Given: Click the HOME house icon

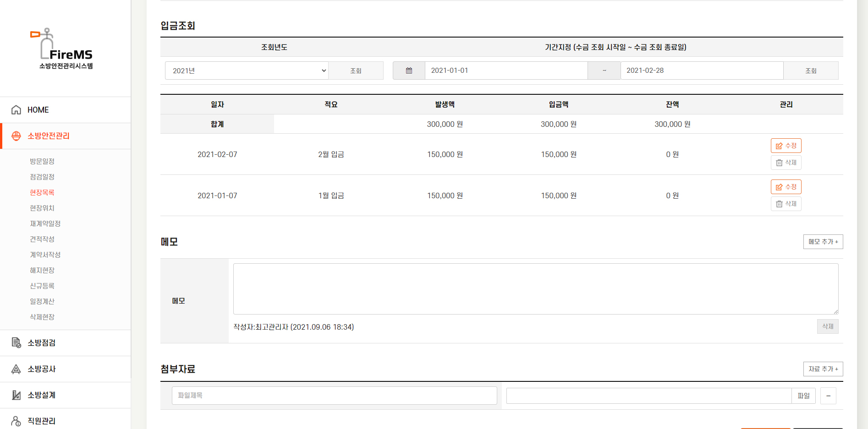Looking at the screenshot, I should point(16,110).
